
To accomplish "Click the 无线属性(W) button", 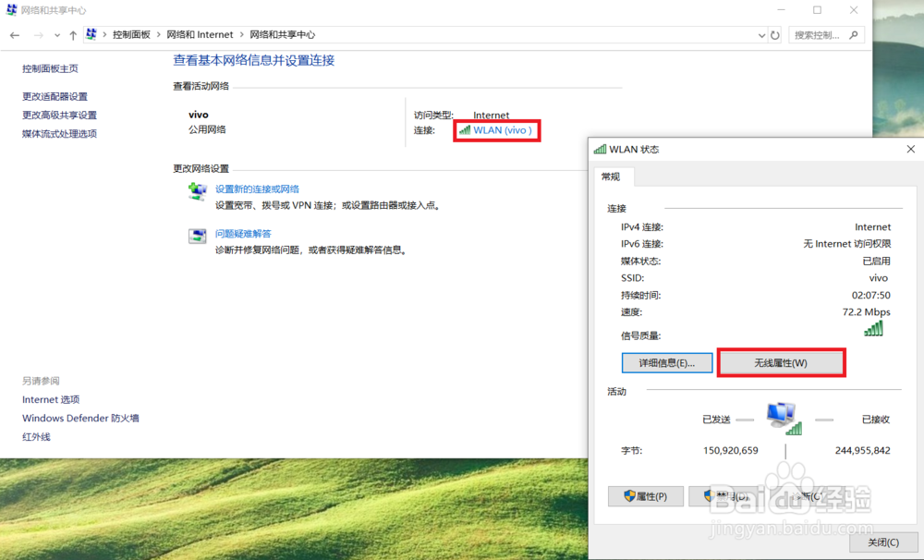I will point(781,362).
